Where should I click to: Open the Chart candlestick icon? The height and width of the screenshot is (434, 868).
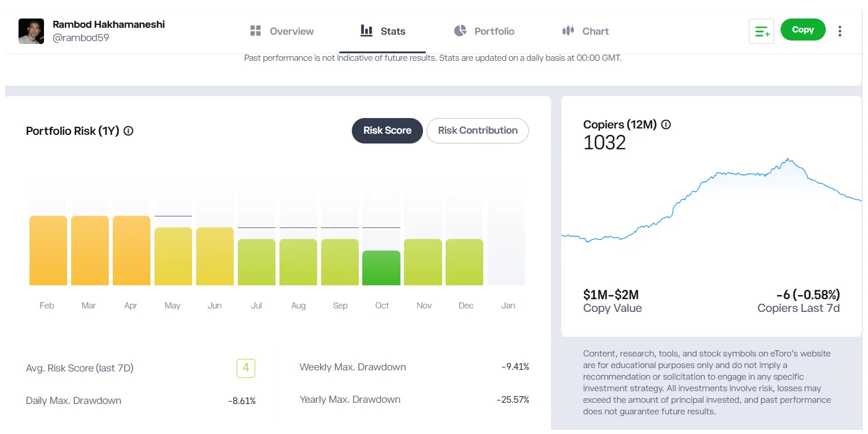(x=568, y=31)
